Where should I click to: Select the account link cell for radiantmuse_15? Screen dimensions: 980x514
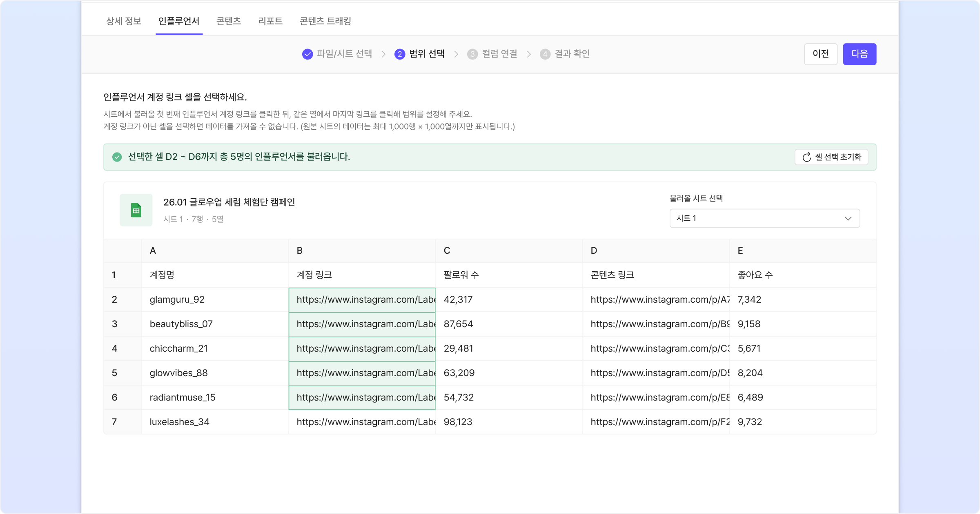click(362, 397)
